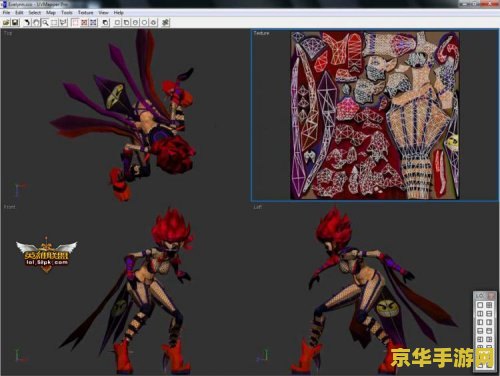500x376 pixels.
Task: Click the plain circle toolbar icon
Action: click(144, 23)
